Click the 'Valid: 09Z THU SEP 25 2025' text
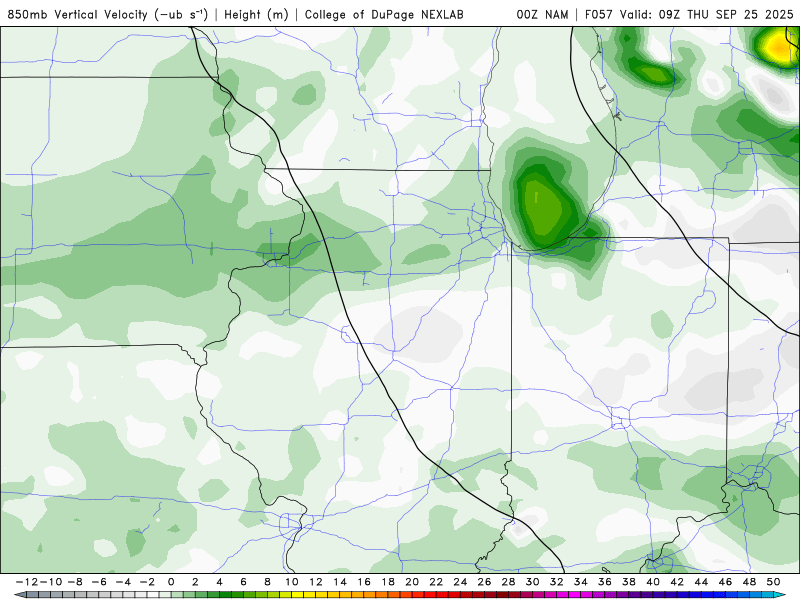 [x=707, y=15]
